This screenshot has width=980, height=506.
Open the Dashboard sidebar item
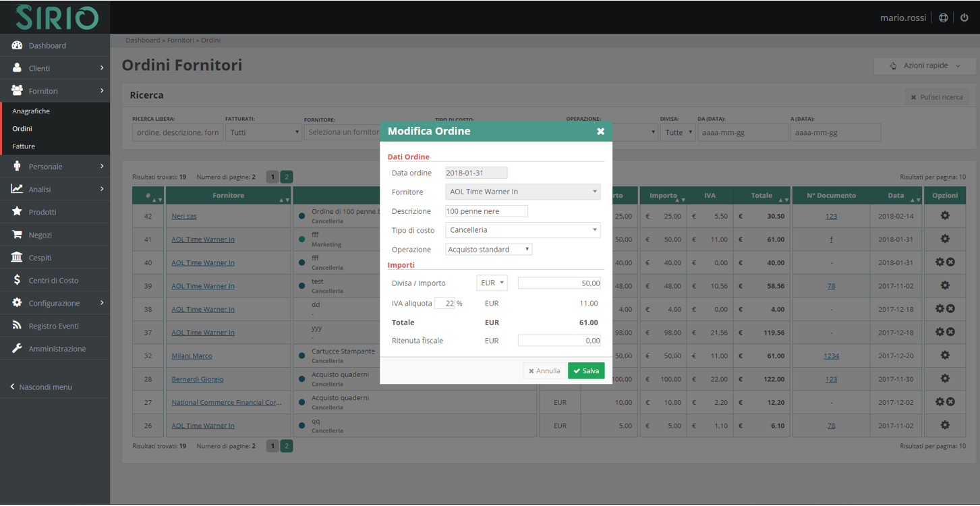pyautogui.click(x=47, y=45)
